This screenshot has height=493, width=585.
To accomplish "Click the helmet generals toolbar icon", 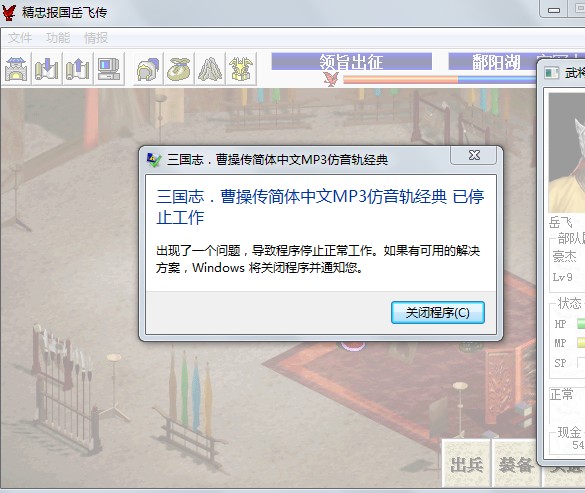I will point(148,69).
